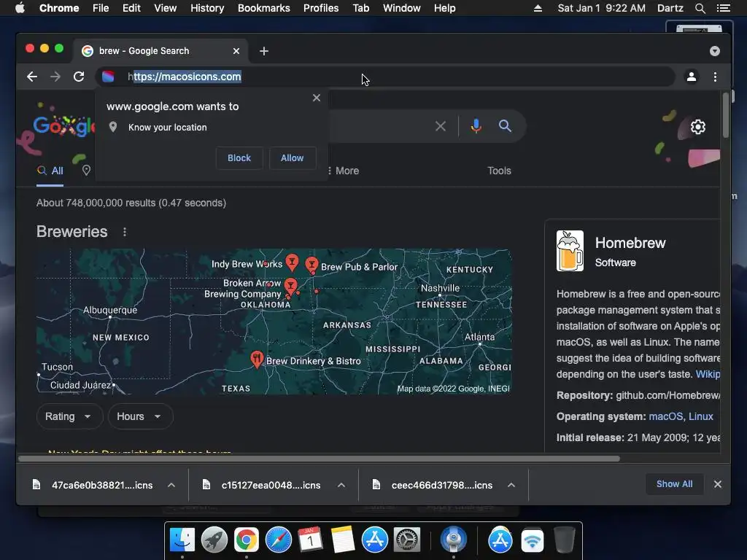Close the brew - Google Search tab

coord(236,51)
